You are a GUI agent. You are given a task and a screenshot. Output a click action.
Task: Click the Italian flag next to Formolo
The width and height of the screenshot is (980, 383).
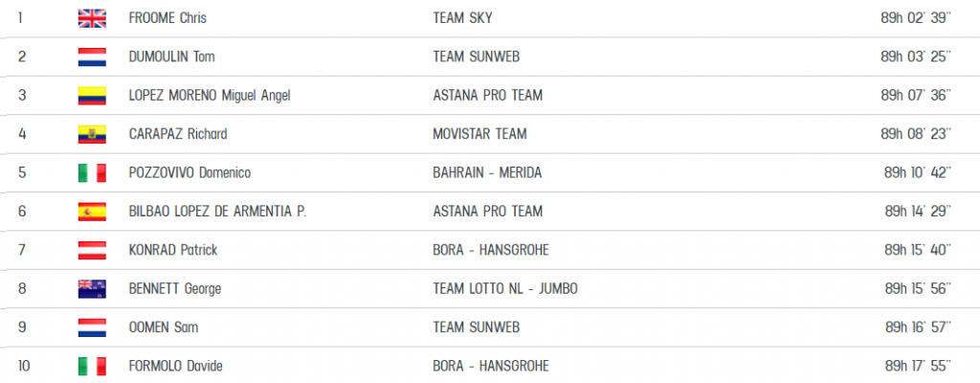pos(92,366)
